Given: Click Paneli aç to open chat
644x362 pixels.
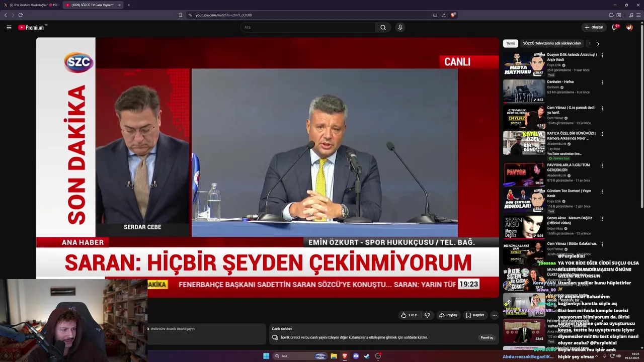Looking at the screenshot, I should tap(487, 337).
